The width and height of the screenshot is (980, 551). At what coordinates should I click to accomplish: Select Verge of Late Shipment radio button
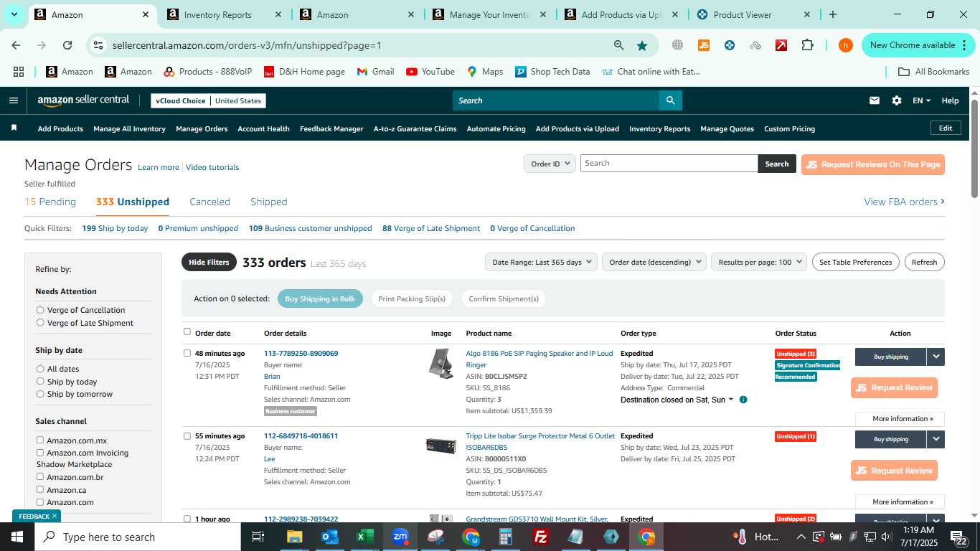pos(40,323)
